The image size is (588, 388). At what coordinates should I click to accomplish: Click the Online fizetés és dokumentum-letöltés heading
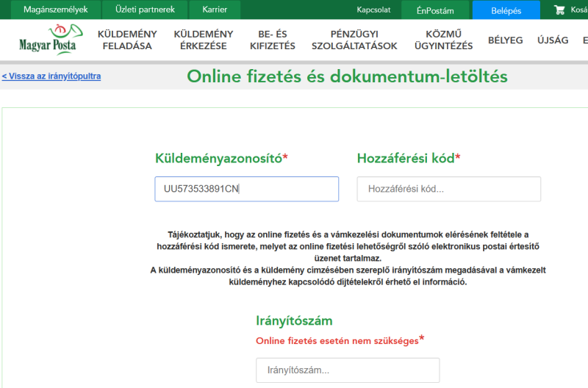tap(347, 76)
